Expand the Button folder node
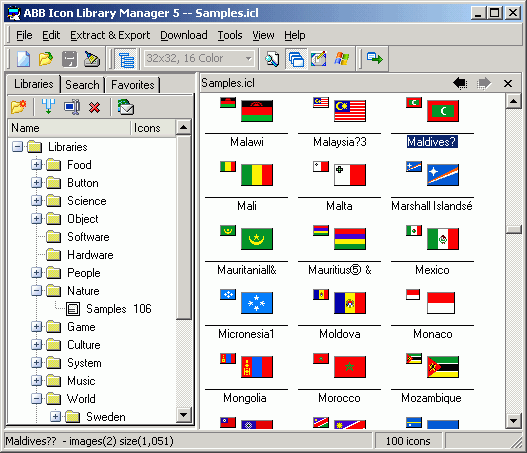The width and height of the screenshot is (527, 453). click(36, 183)
